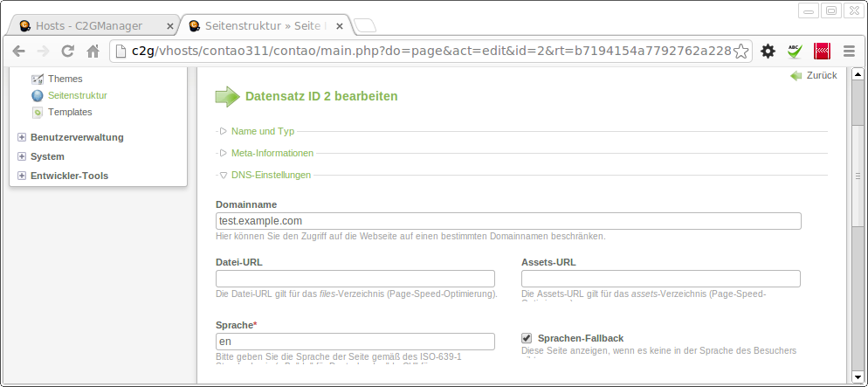Open the gear extension icon
This screenshot has width=868, height=387.
click(768, 52)
